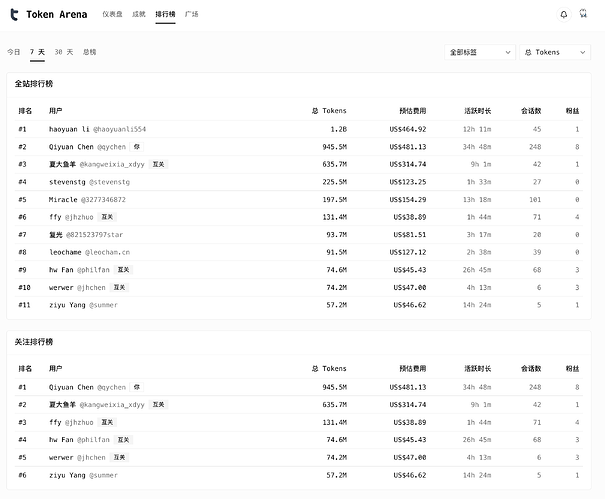Click the US$81.51 cost cell
This screenshot has width=605, height=499.
[x=410, y=235]
